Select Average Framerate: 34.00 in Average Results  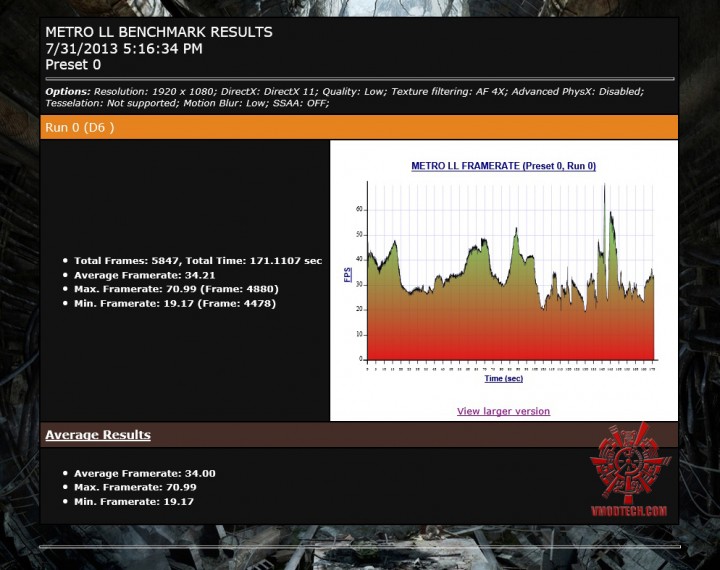(145, 474)
